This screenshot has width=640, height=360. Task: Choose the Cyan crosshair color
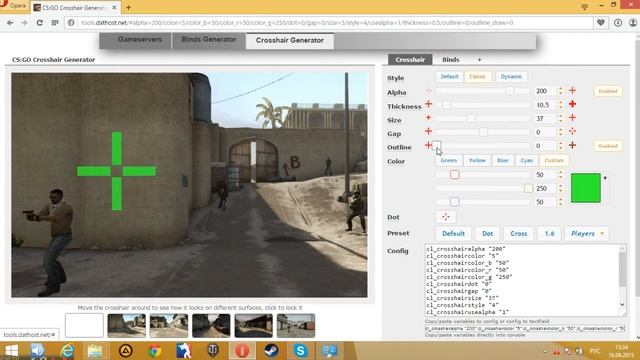click(527, 160)
